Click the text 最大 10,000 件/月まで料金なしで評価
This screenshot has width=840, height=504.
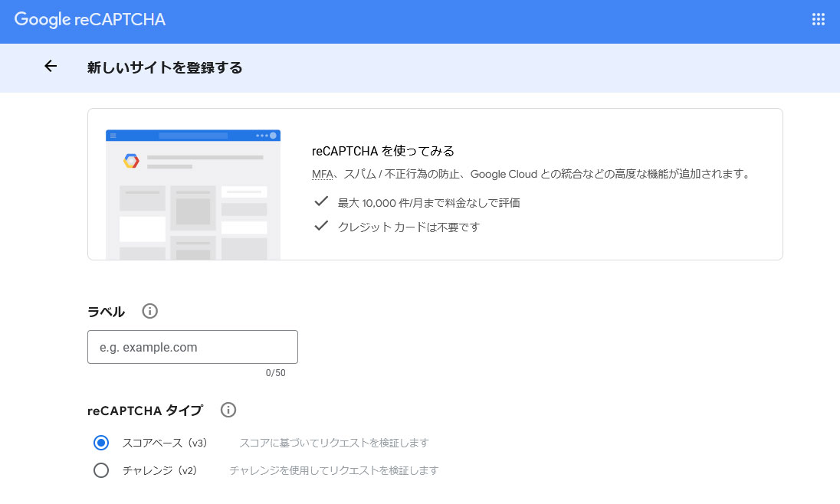(428, 203)
